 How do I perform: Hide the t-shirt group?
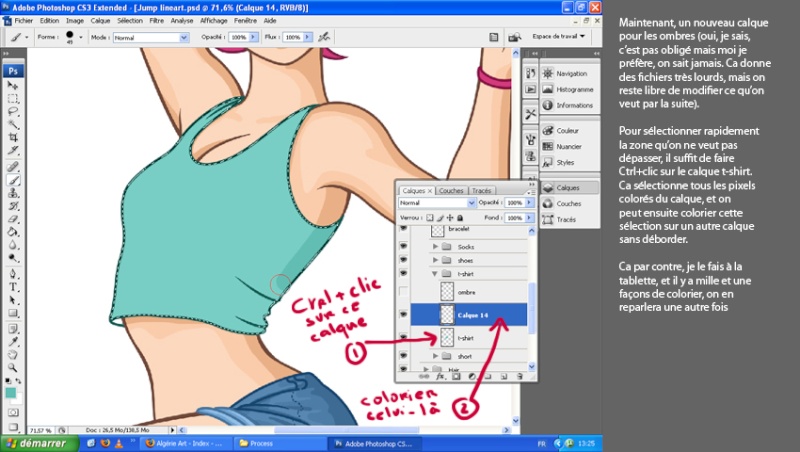tap(404, 274)
